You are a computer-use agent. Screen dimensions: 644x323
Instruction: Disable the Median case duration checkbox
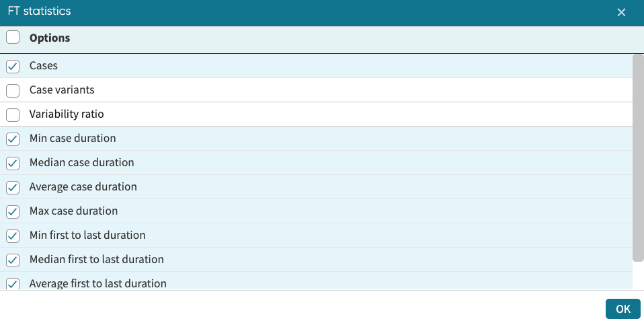[x=13, y=163]
